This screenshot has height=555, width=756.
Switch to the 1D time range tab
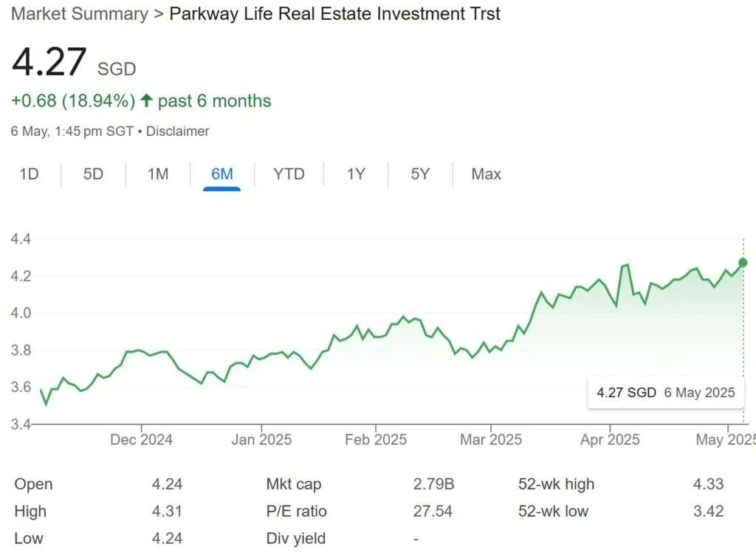30,174
